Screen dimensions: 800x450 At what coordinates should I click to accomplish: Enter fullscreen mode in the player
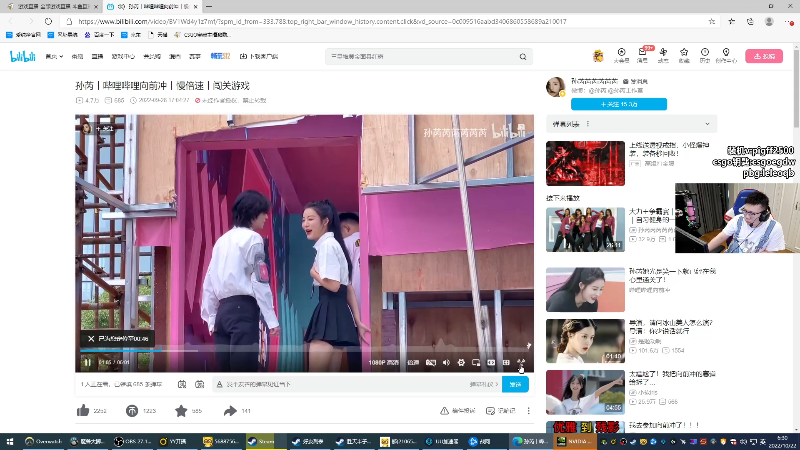[x=521, y=362]
